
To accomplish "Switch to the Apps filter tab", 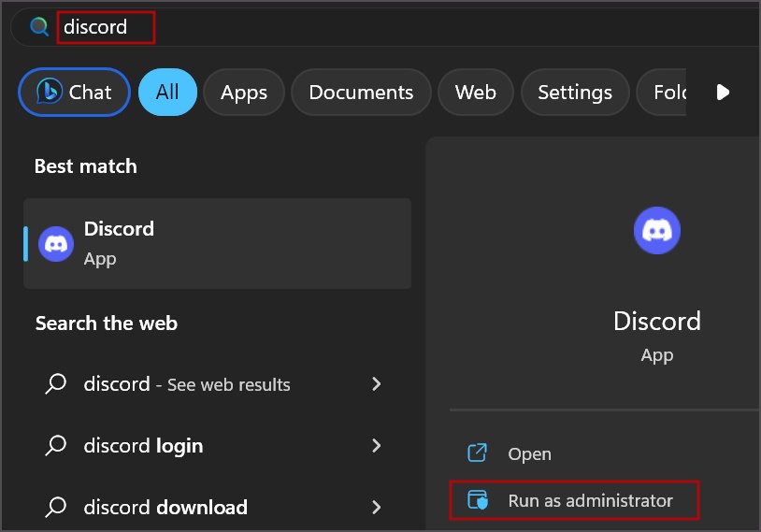I will tap(244, 93).
